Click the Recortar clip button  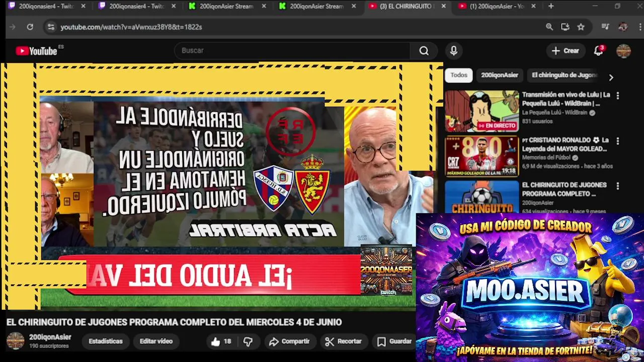(x=344, y=341)
